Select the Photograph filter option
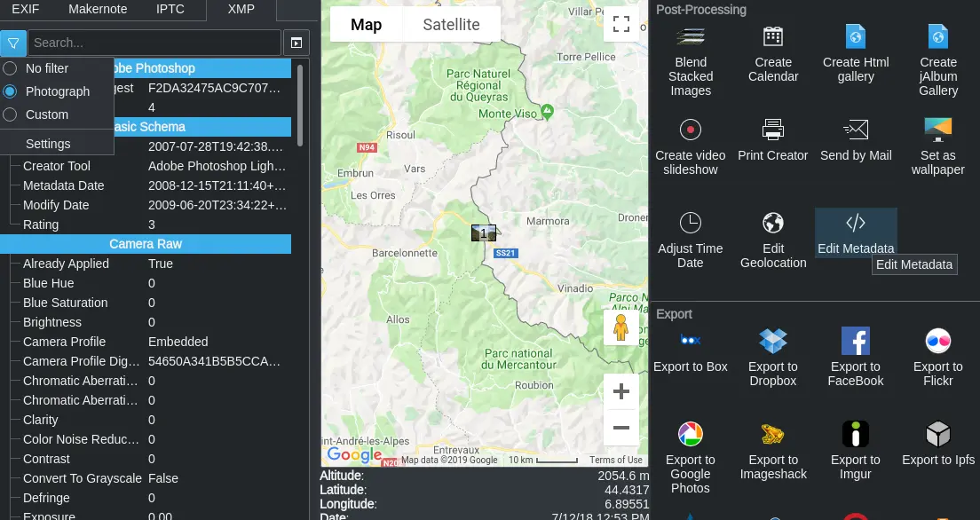 click(x=11, y=91)
